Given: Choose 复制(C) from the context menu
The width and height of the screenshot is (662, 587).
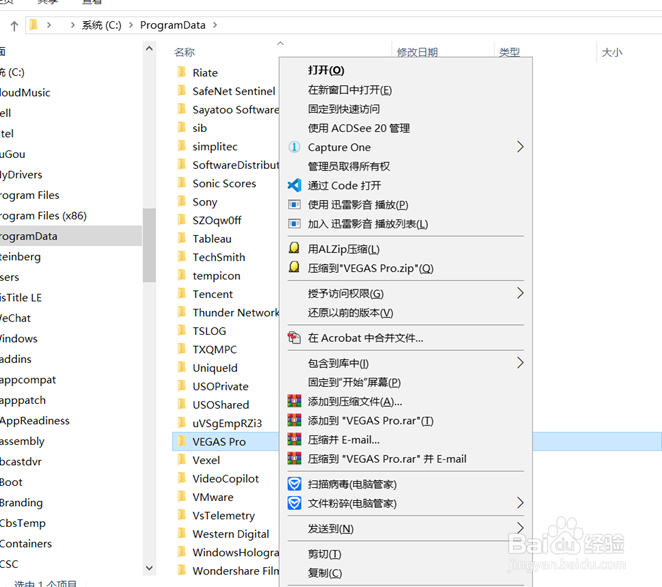Looking at the screenshot, I should pos(325,573).
